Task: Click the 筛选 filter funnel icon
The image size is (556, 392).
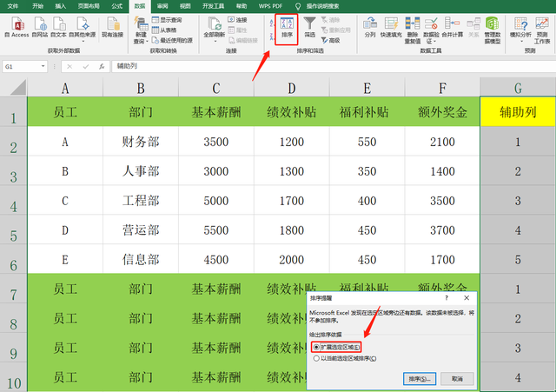Action: pos(309,28)
